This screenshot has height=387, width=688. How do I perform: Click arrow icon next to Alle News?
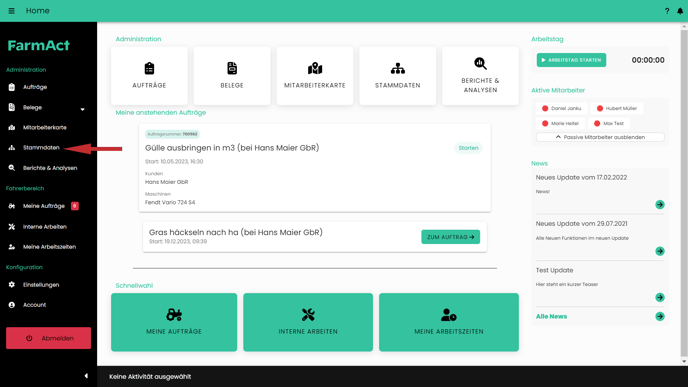click(x=659, y=316)
